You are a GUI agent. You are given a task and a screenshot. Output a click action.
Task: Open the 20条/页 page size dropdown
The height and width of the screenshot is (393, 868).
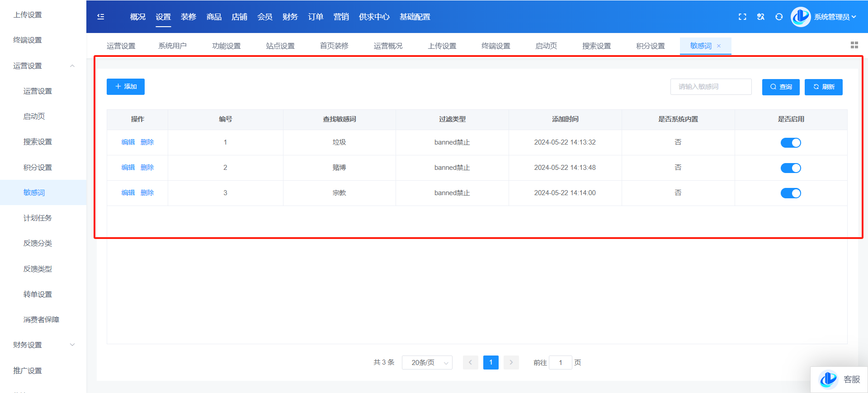427,362
